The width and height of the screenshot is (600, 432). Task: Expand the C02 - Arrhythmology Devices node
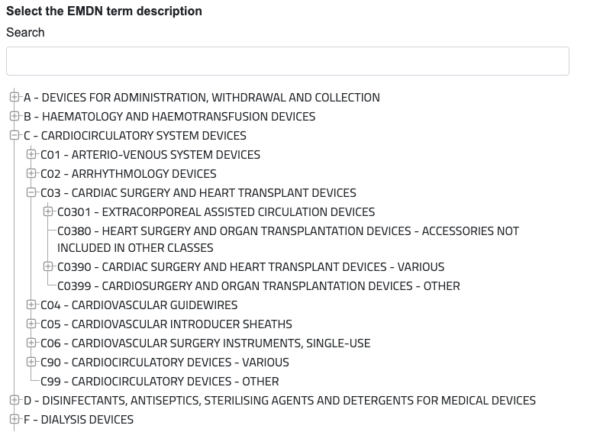(32, 174)
